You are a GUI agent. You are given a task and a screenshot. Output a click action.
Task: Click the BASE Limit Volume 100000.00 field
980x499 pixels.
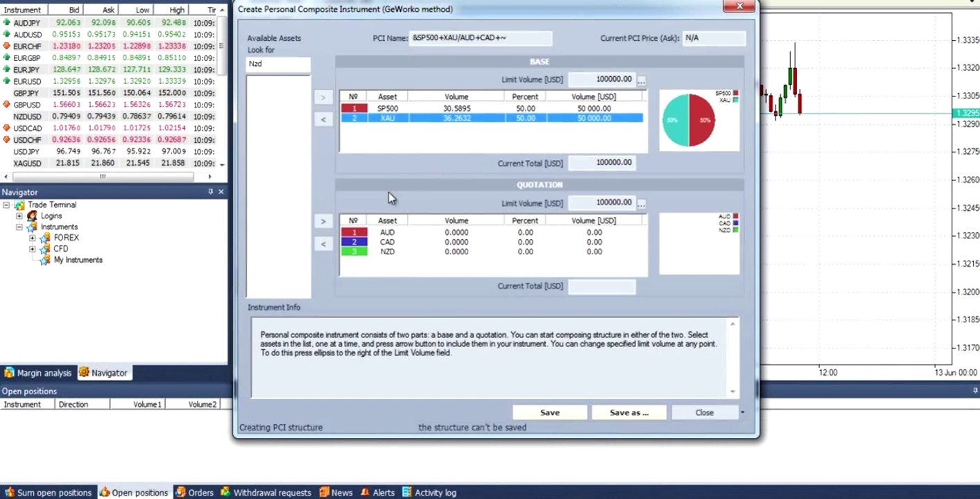[601, 80]
